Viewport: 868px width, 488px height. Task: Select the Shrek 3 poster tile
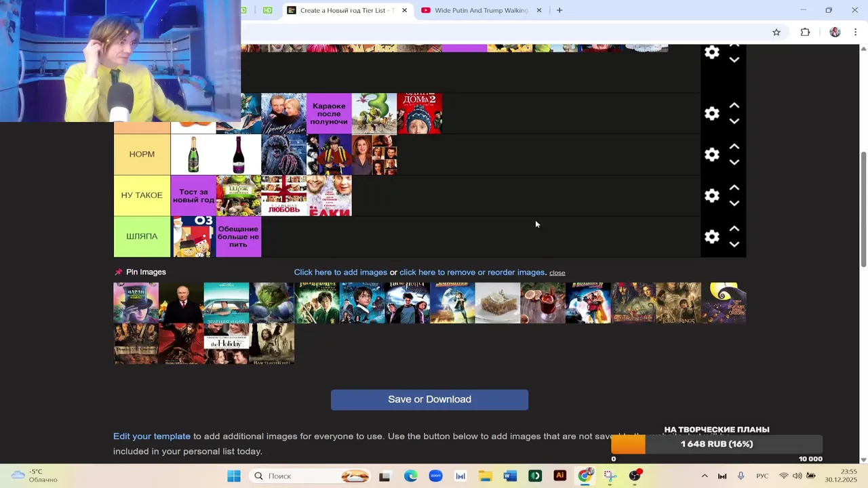[374, 113]
